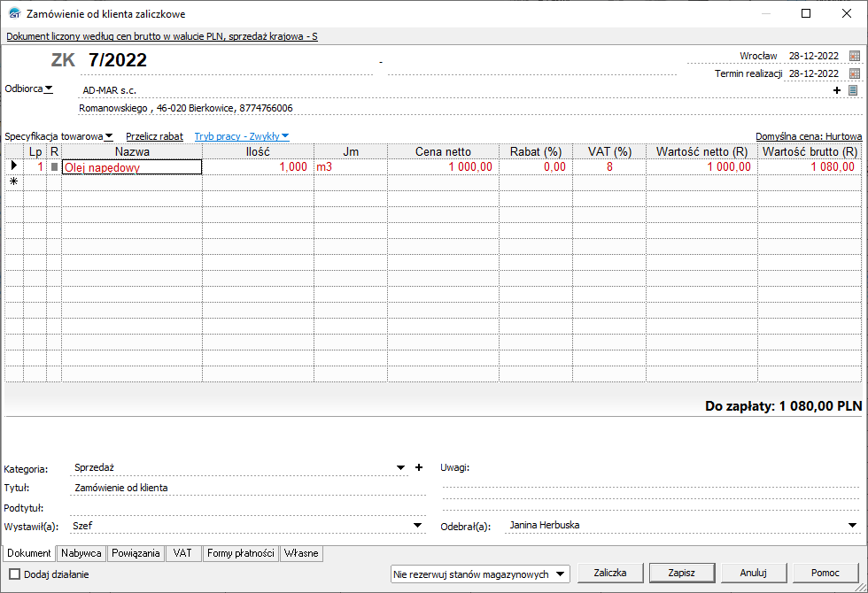Add new Kategoria with plus icon
This screenshot has height=593, width=868.
[419, 467]
